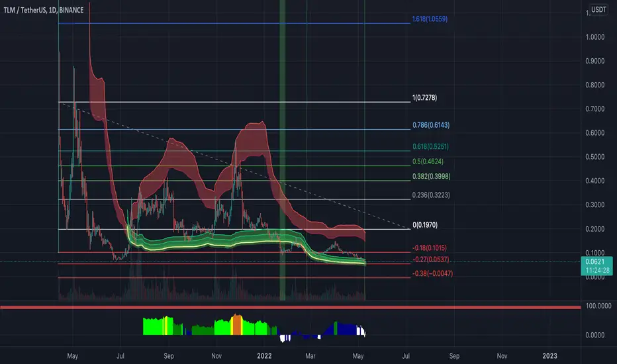Click the 2022 label on time axis
The image size is (617, 364).
tap(264, 356)
